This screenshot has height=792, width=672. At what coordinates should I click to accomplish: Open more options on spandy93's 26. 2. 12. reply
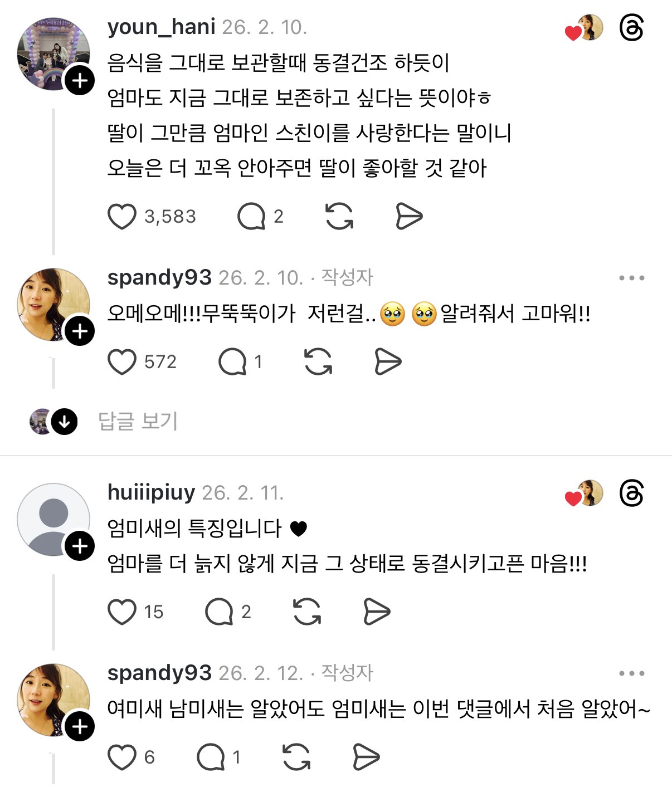pyautogui.click(x=631, y=673)
